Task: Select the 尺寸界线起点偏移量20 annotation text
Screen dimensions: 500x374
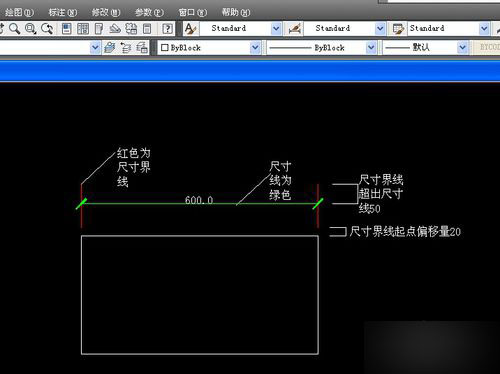Action: 405,231
